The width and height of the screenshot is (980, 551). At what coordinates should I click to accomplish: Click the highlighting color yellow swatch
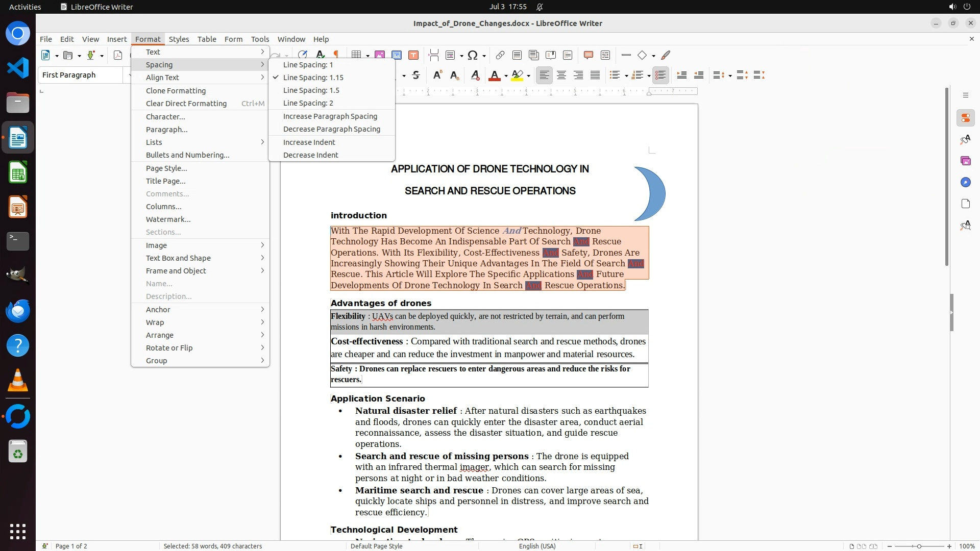click(x=517, y=76)
